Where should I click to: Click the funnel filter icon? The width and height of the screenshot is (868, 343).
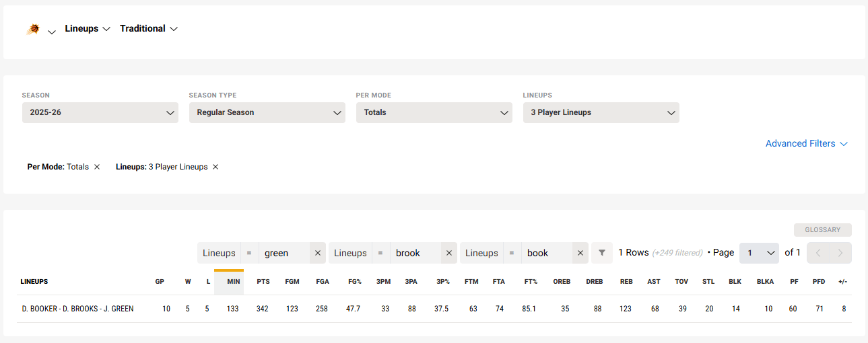602,254
